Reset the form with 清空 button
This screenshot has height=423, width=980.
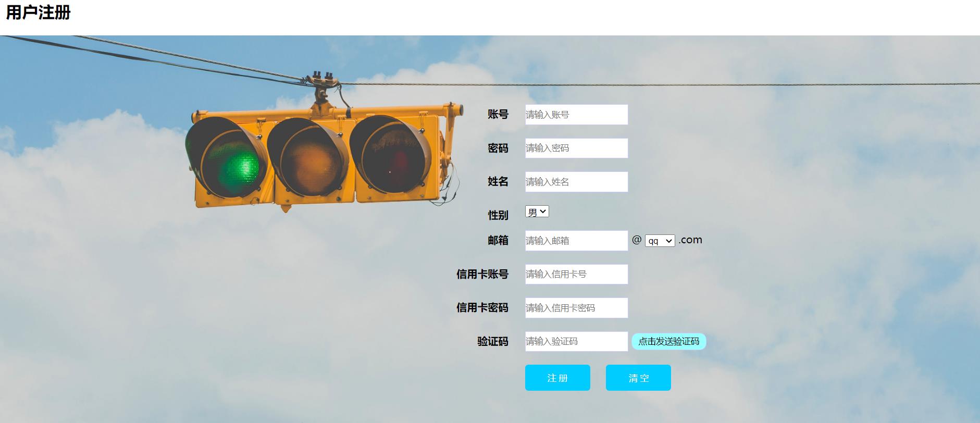[x=638, y=378]
